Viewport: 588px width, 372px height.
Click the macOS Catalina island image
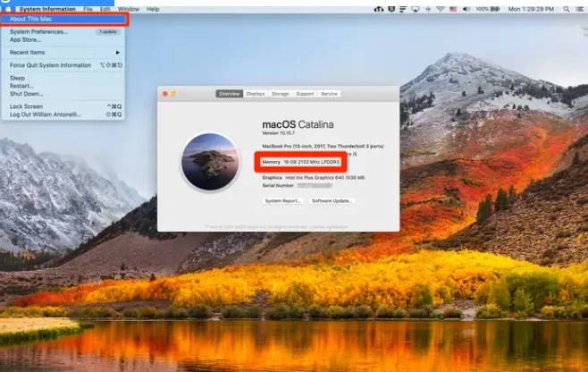click(x=210, y=162)
